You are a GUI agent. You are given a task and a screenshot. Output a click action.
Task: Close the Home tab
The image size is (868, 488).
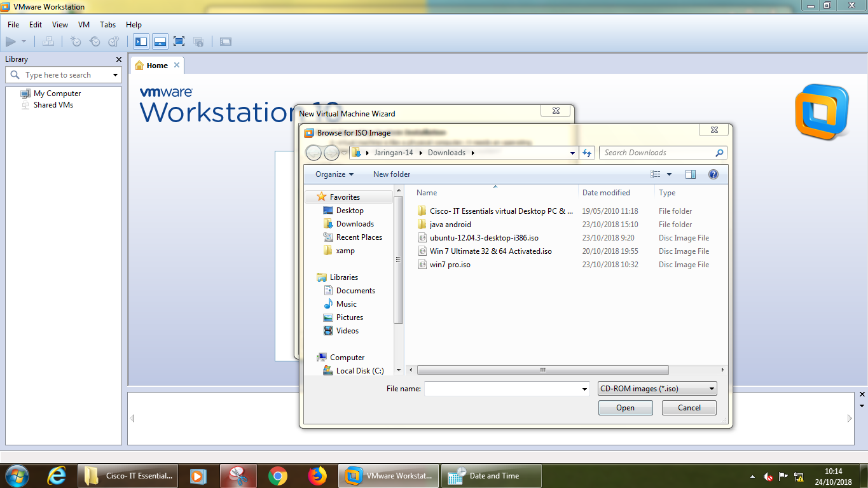click(x=177, y=65)
